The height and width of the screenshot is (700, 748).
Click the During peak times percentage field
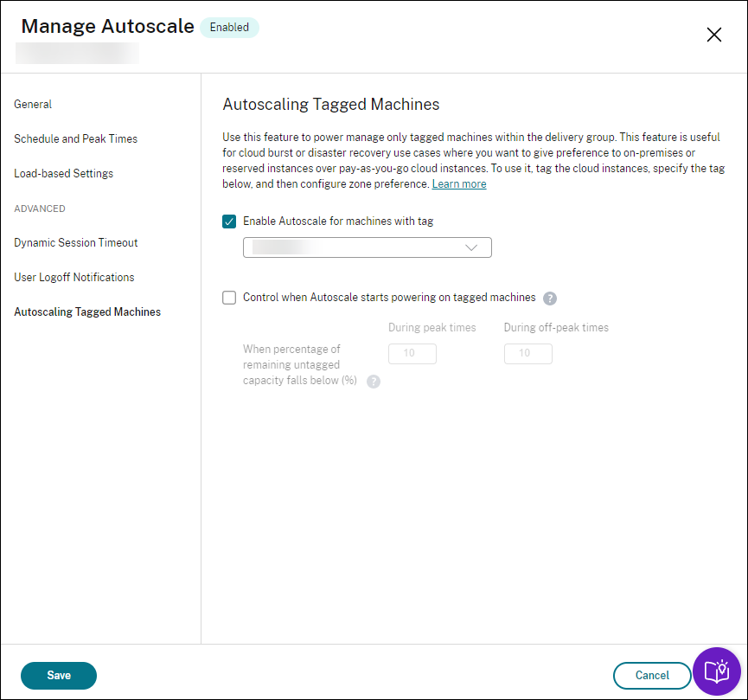point(412,353)
